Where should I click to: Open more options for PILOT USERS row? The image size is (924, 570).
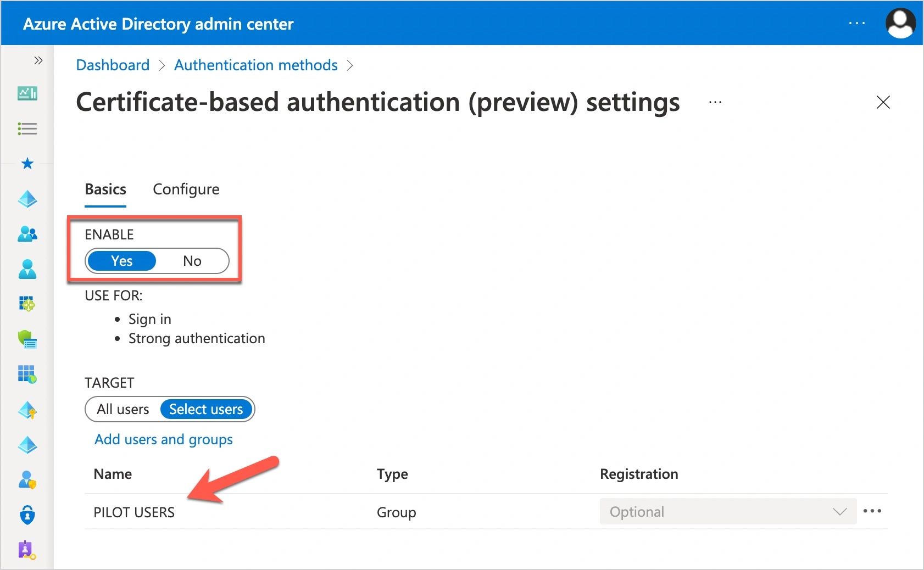coord(872,511)
